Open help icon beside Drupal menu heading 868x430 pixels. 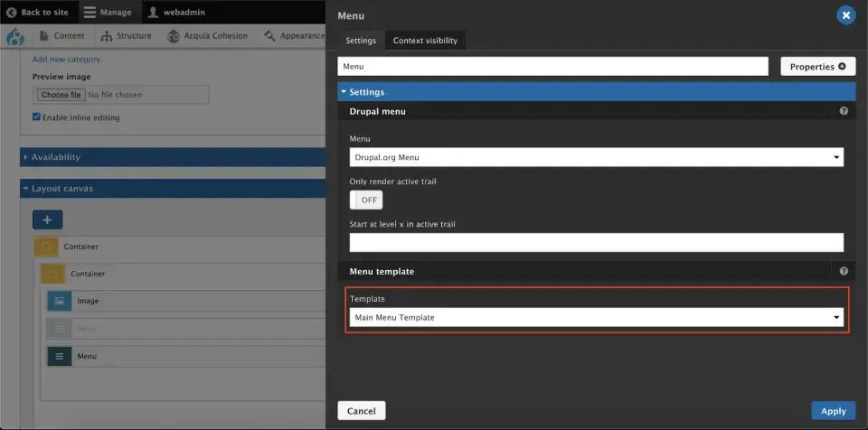844,111
